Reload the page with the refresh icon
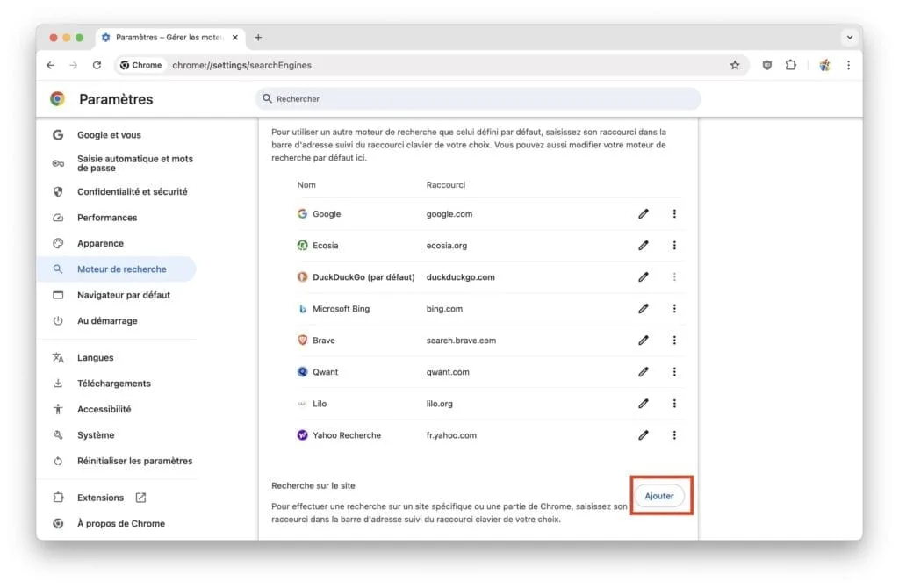899x588 pixels. click(97, 65)
